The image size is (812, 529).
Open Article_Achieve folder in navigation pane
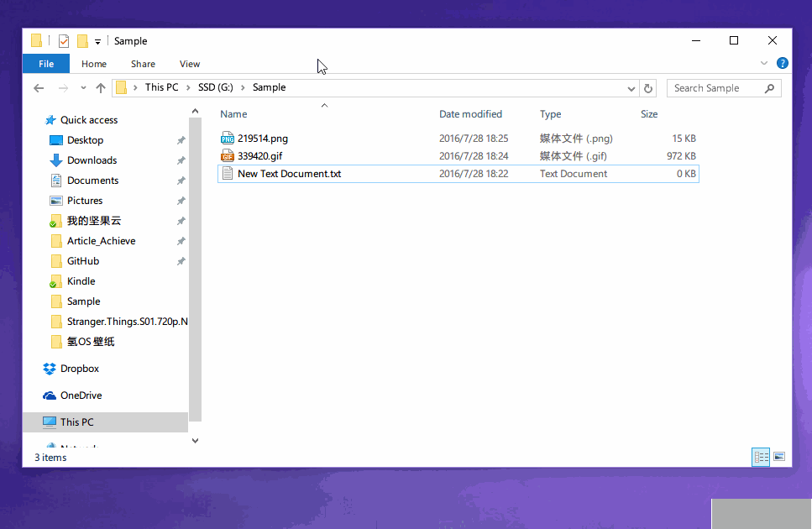pyautogui.click(x=101, y=241)
